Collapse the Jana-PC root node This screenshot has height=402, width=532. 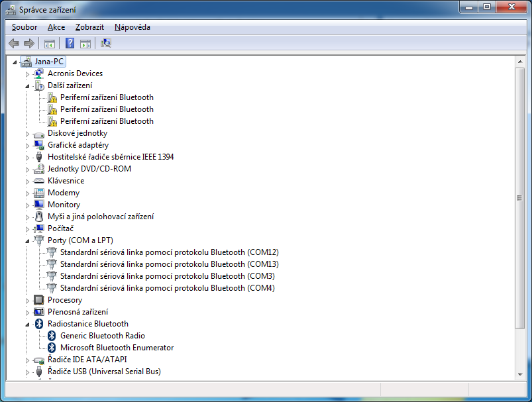pos(15,62)
